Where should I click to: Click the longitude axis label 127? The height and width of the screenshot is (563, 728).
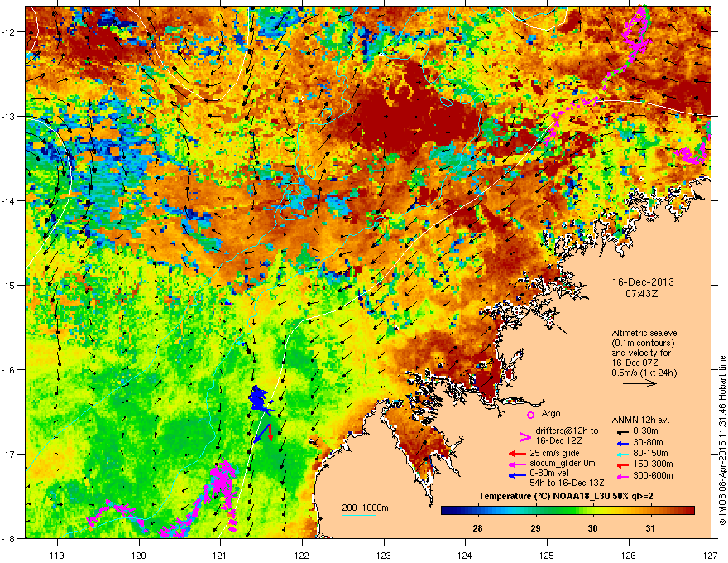[711, 555]
